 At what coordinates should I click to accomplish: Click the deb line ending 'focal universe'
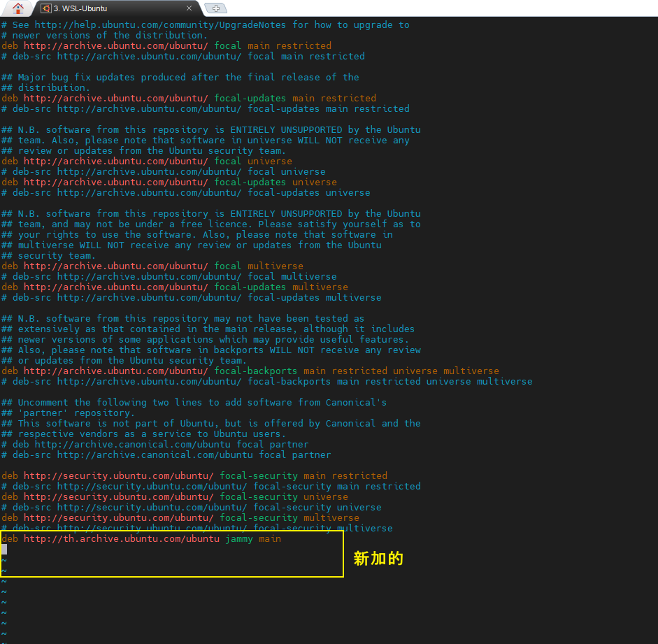pyautogui.click(x=147, y=161)
